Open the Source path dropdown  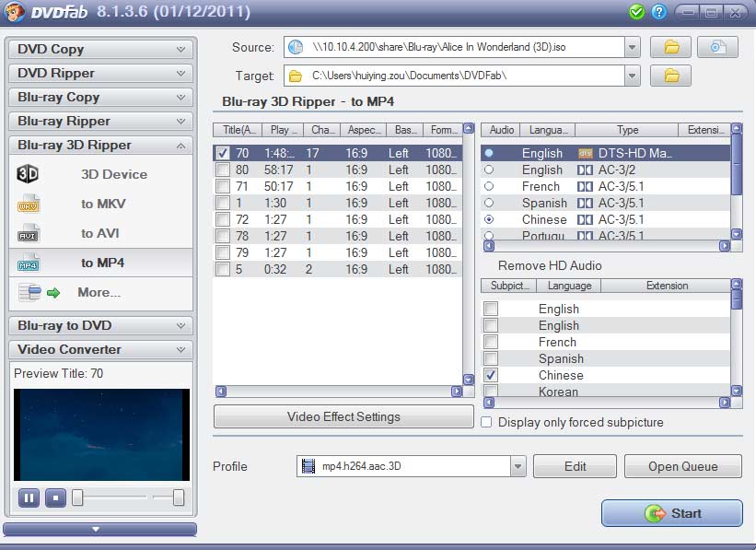pos(632,47)
